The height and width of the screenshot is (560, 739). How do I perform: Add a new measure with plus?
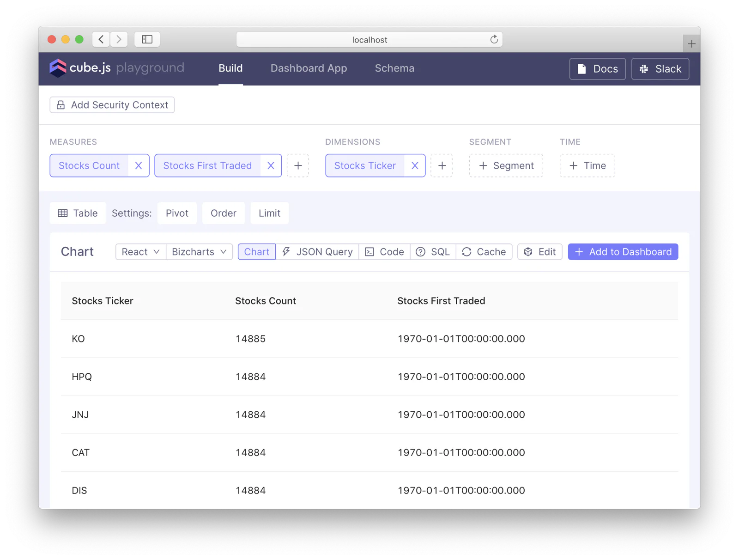pyautogui.click(x=298, y=165)
